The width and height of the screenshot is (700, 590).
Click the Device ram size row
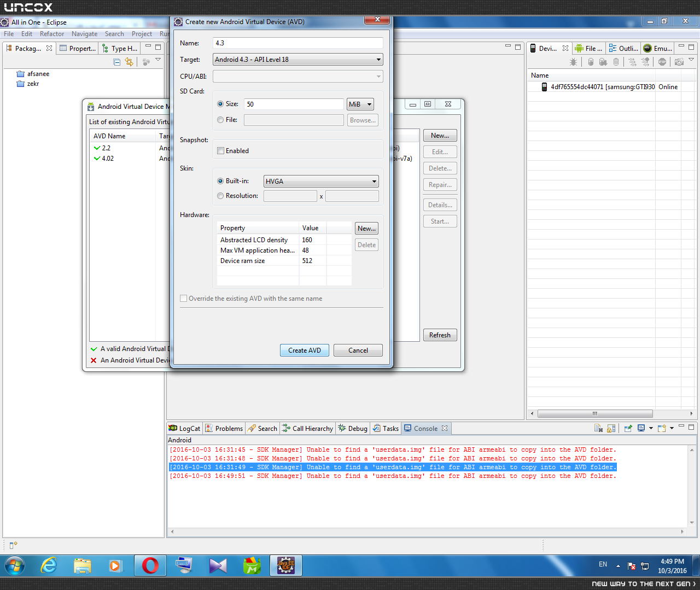(x=284, y=261)
